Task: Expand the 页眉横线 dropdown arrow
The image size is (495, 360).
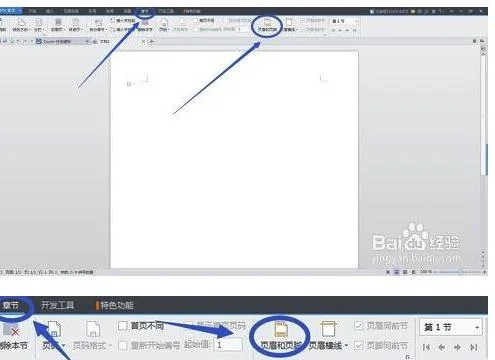Action: click(x=346, y=346)
